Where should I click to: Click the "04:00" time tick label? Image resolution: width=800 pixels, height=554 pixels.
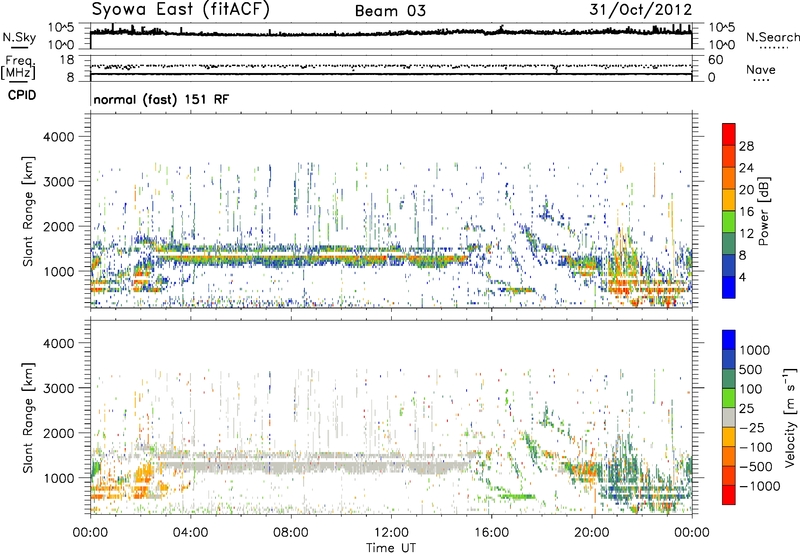click(190, 533)
